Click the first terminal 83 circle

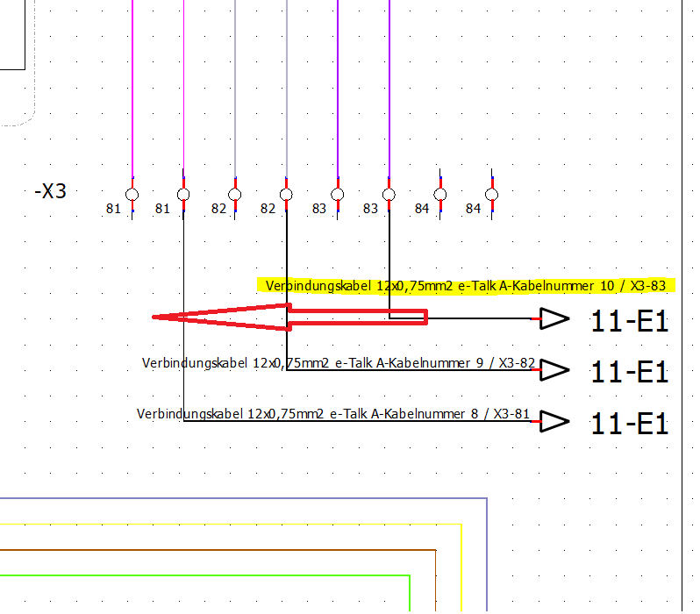337,194
